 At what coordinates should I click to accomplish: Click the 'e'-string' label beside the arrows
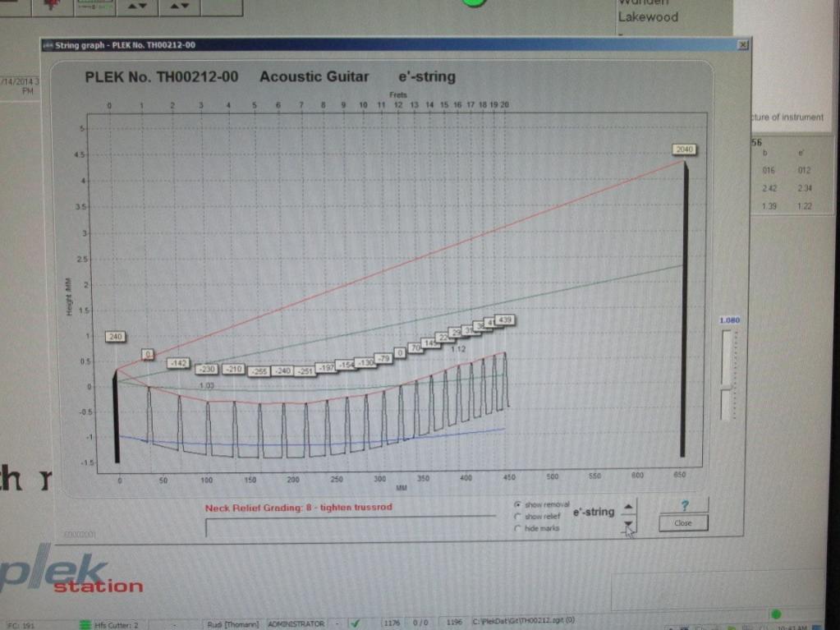coord(594,513)
